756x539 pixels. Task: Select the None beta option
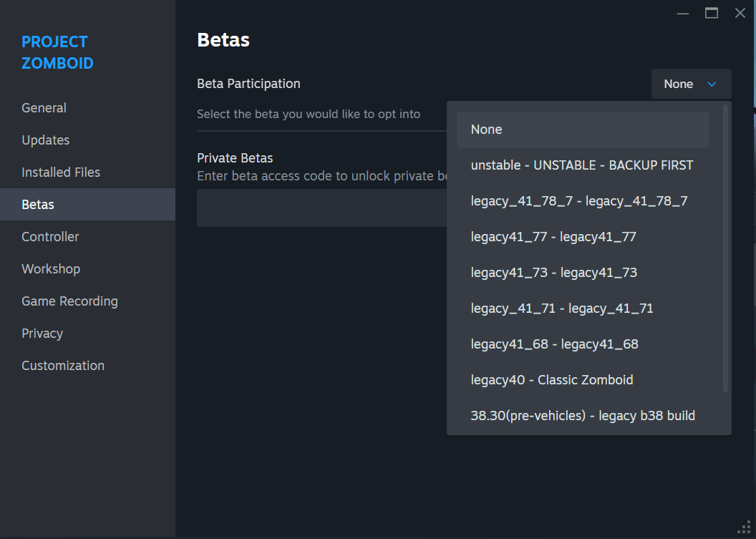pos(583,130)
